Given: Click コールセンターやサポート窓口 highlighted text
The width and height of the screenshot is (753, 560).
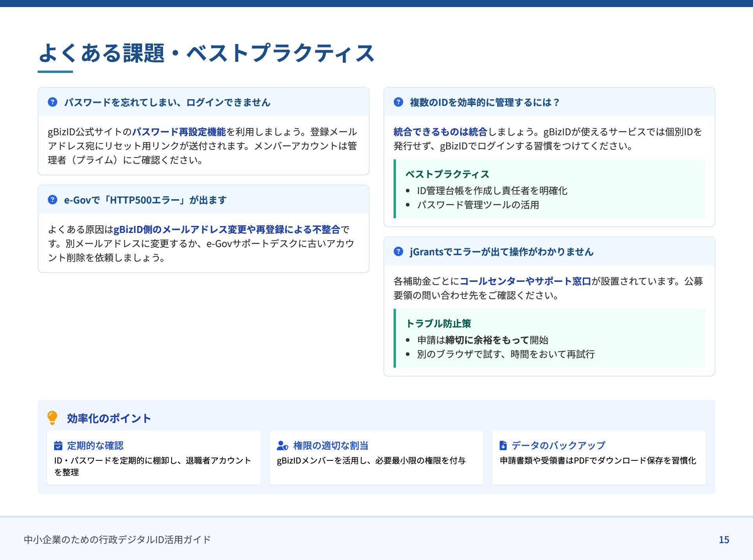Looking at the screenshot, I should click(x=525, y=281).
